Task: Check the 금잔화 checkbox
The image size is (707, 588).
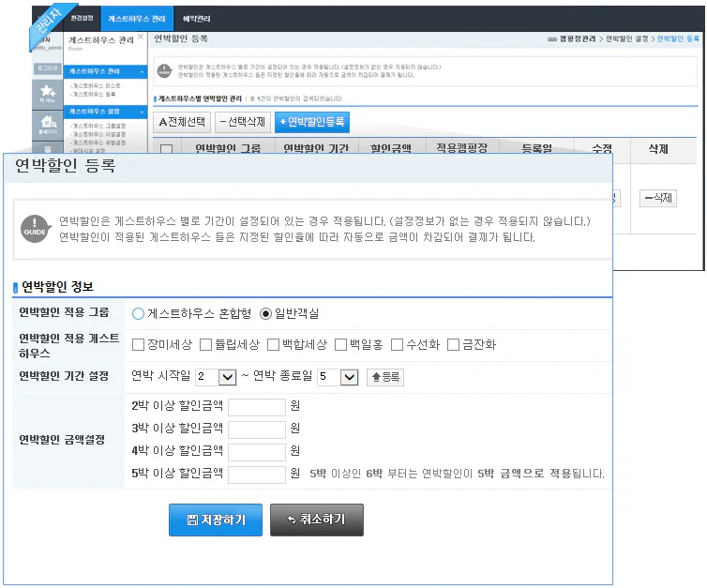Action: coord(453,345)
